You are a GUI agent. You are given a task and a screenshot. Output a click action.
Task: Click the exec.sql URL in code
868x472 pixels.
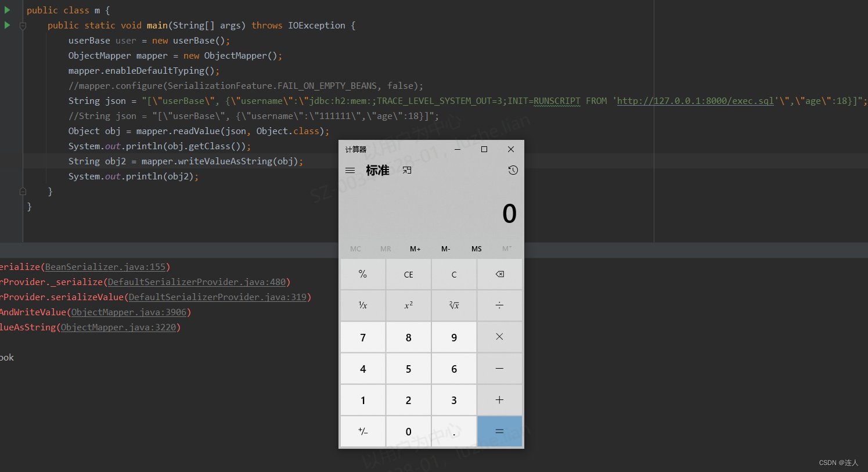pyautogui.click(x=695, y=100)
